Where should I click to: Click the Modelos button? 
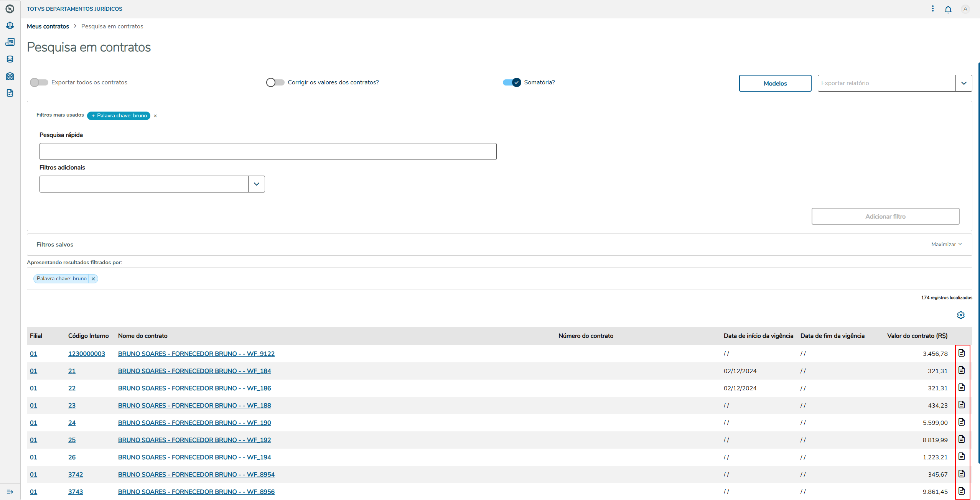(x=775, y=83)
